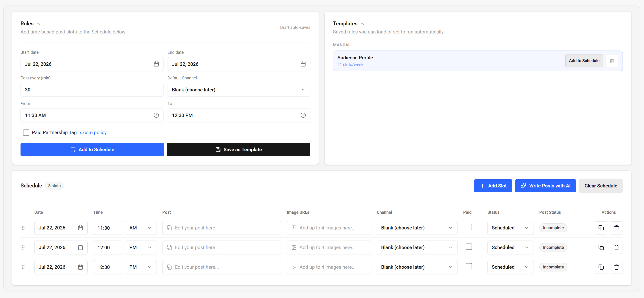Click the Image URLs field in the 12:00 row
This screenshot has height=298, width=644.
point(329,247)
